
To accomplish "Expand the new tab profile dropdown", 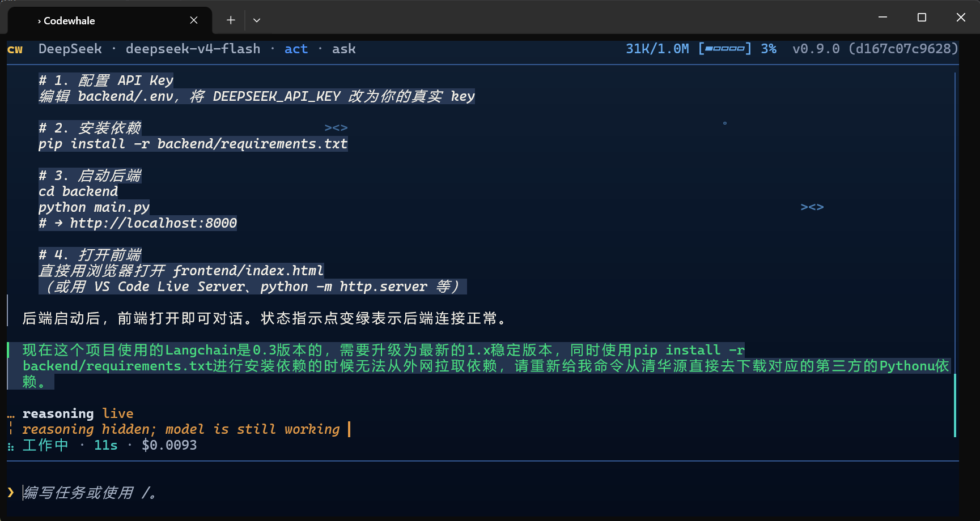I will coord(257,20).
